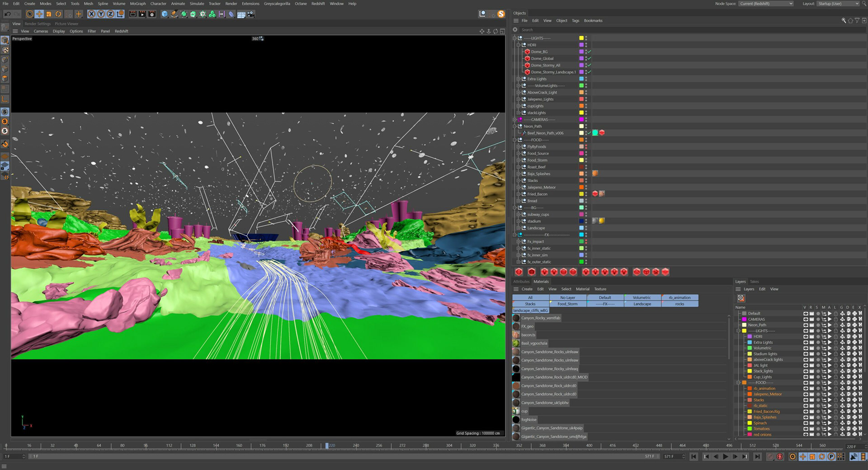Activate the Move tool in top toolbar
This screenshot has height=470, width=868.
pos(39,14)
